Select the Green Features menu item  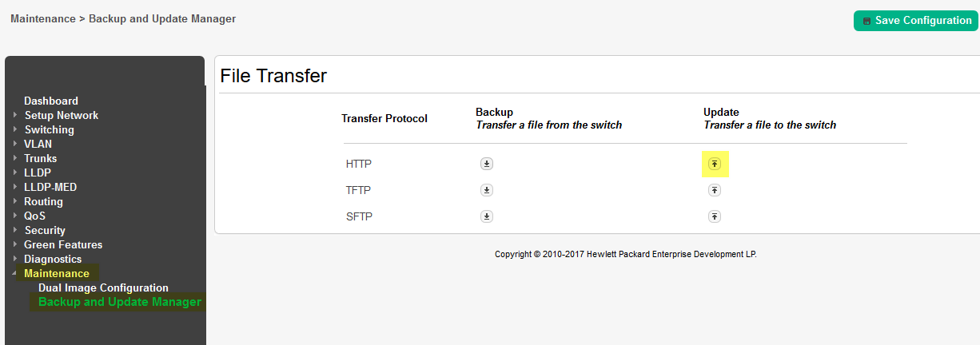pos(63,244)
